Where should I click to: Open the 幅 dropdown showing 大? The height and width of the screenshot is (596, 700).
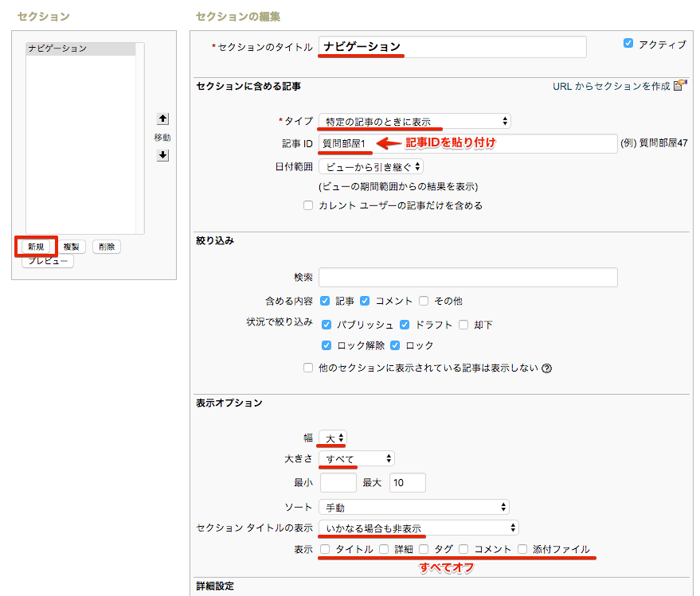pyautogui.click(x=333, y=438)
